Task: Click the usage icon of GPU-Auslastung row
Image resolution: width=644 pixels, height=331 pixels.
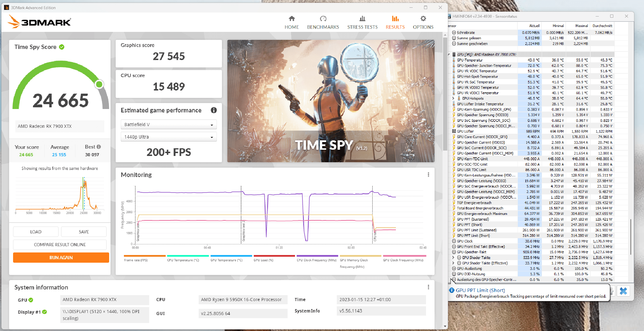Action: pos(454,268)
